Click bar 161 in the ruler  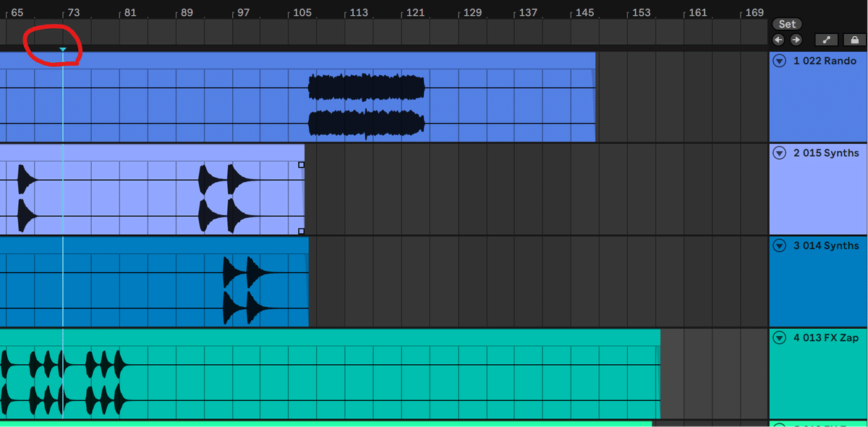(698, 12)
